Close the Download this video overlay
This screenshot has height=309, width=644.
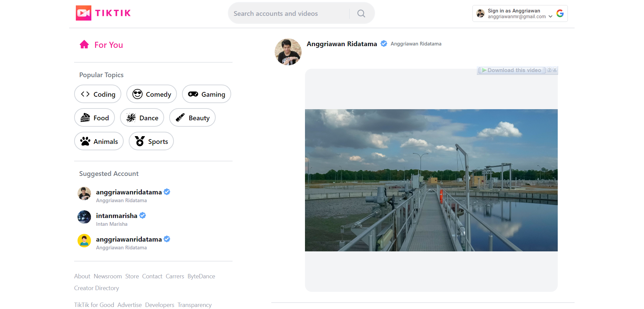(555, 70)
